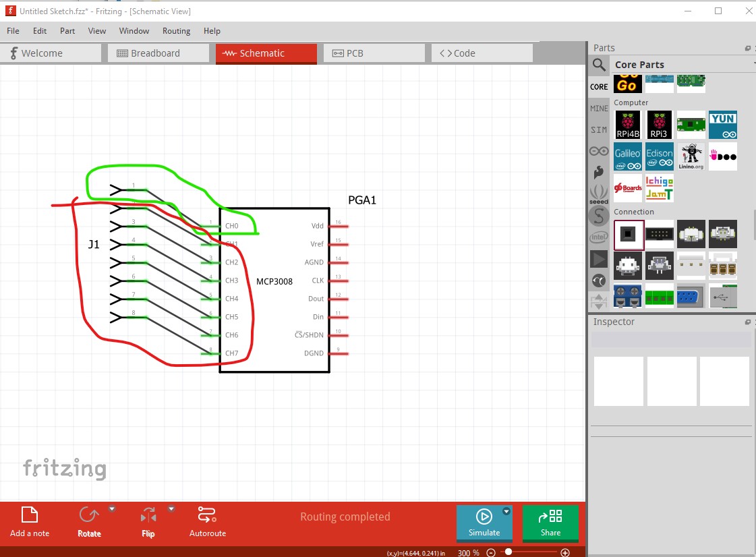Select the green Raspberry Pi Zero board part

[691, 125]
